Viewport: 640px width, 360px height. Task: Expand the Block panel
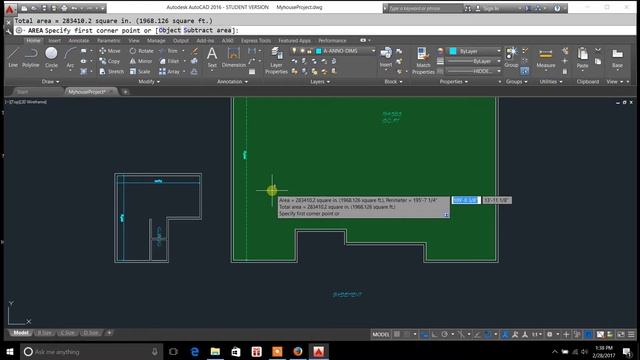[x=393, y=82]
